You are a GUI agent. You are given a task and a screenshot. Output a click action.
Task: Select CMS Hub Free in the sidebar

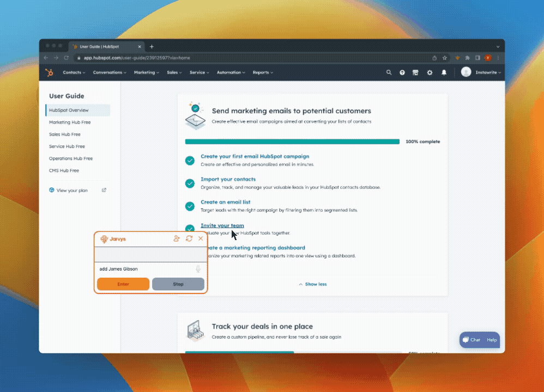pyautogui.click(x=64, y=170)
